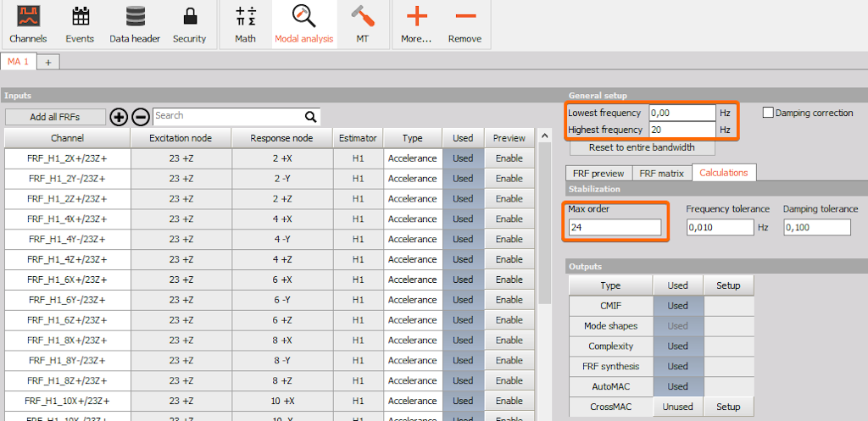
Task: Click the search magnifier icon
Action: pyautogui.click(x=311, y=117)
